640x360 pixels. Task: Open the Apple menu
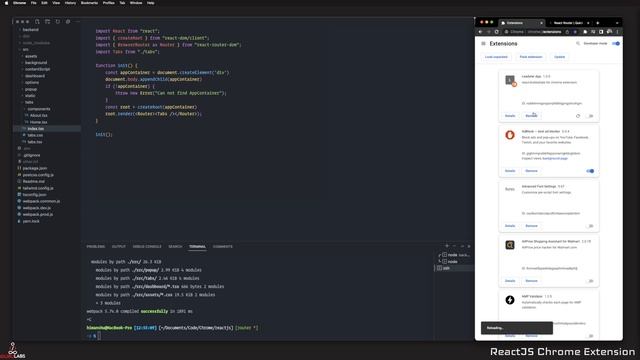6,3
